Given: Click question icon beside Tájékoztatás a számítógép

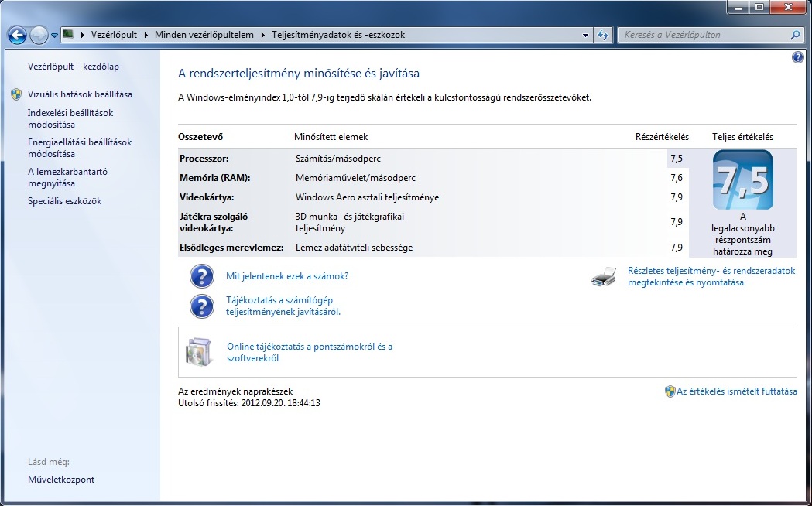Looking at the screenshot, I should [x=202, y=306].
